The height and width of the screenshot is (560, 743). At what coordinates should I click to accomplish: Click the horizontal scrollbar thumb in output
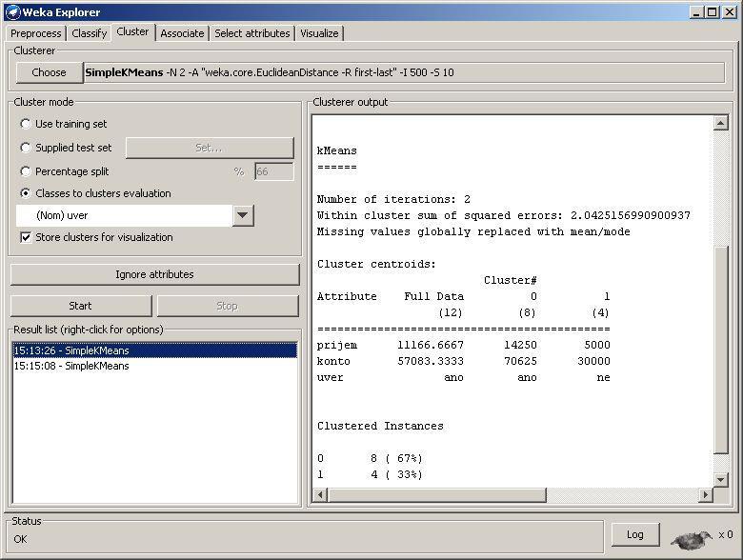(437, 495)
